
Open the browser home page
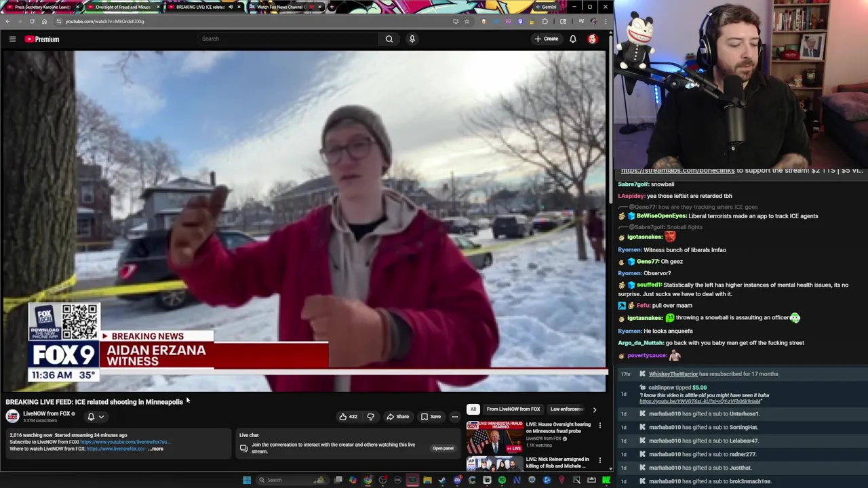pos(44,21)
